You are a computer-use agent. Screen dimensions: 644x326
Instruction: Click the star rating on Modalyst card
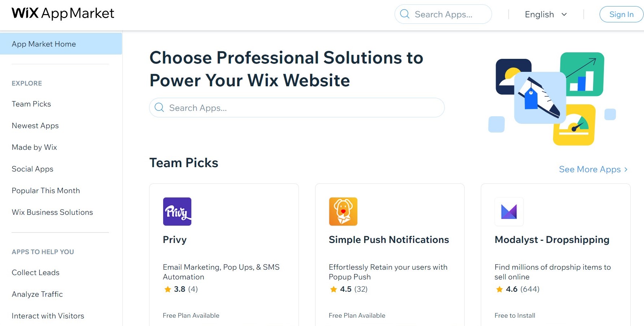pos(500,289)
